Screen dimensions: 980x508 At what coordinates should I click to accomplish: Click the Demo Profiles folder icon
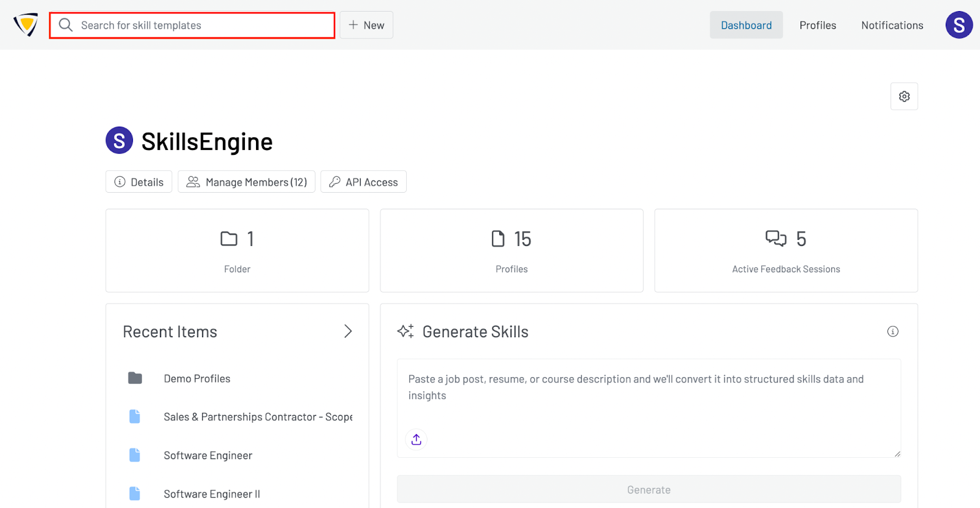(135, 378)
